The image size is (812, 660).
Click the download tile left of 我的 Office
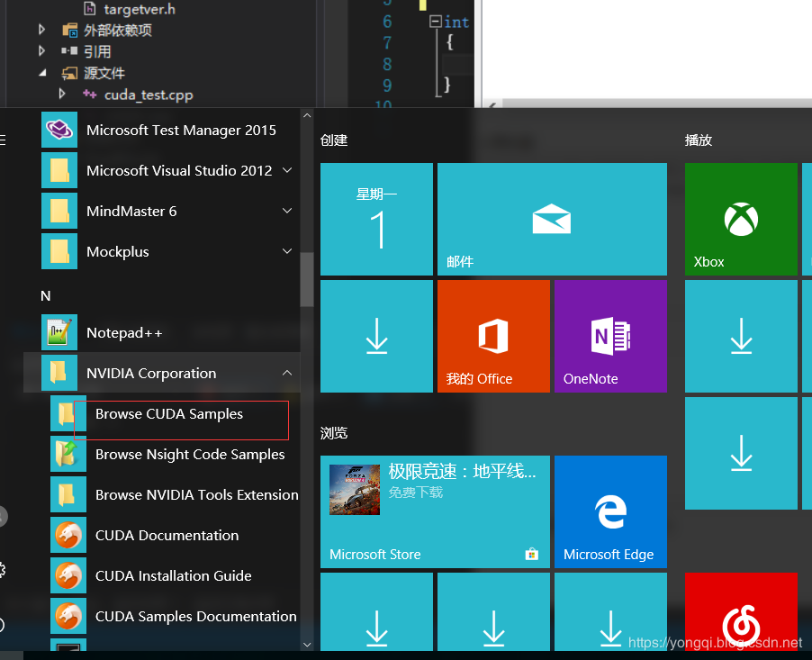click(376, 336)
